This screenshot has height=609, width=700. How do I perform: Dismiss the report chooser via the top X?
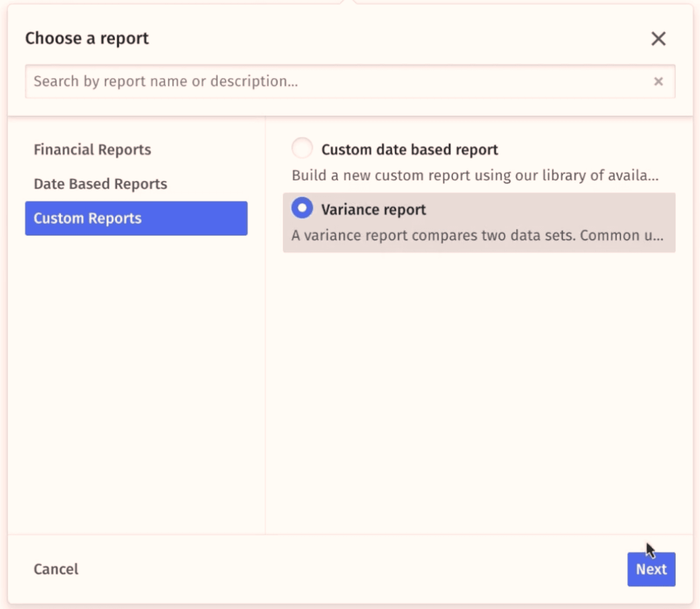[x=658, y=38]
